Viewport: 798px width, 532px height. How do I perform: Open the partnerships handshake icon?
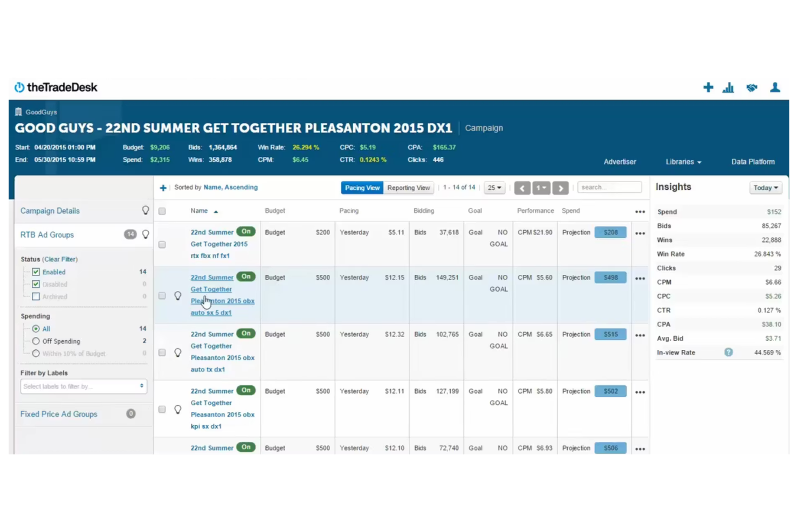tap(752, 87)
